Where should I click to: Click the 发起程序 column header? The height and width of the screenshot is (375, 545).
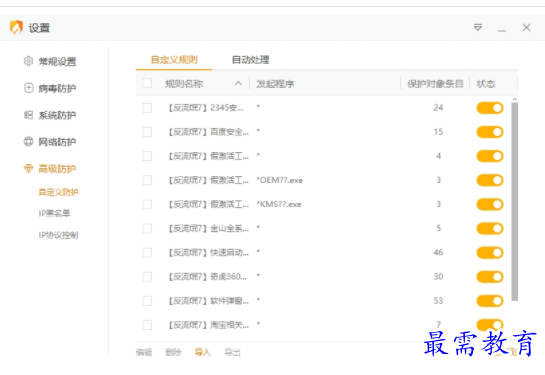pyautogui.click(x=275, y=84)
